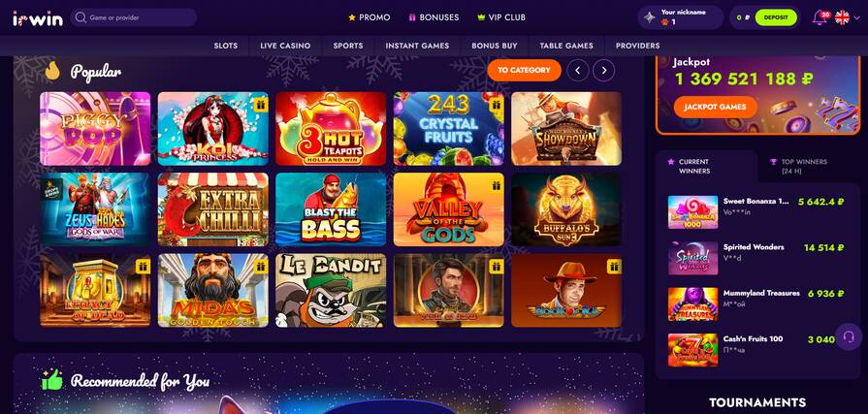868x414 pixels.
Task: Show next Popular games with right arrow
Action: pos(604,70)
